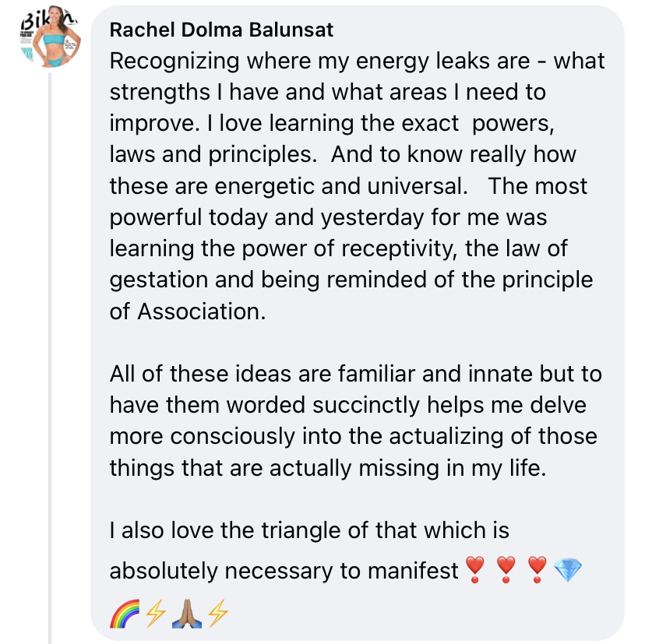Click the praying hands emoji
Screen dimensions: 645x644
(x=188, y=617)
